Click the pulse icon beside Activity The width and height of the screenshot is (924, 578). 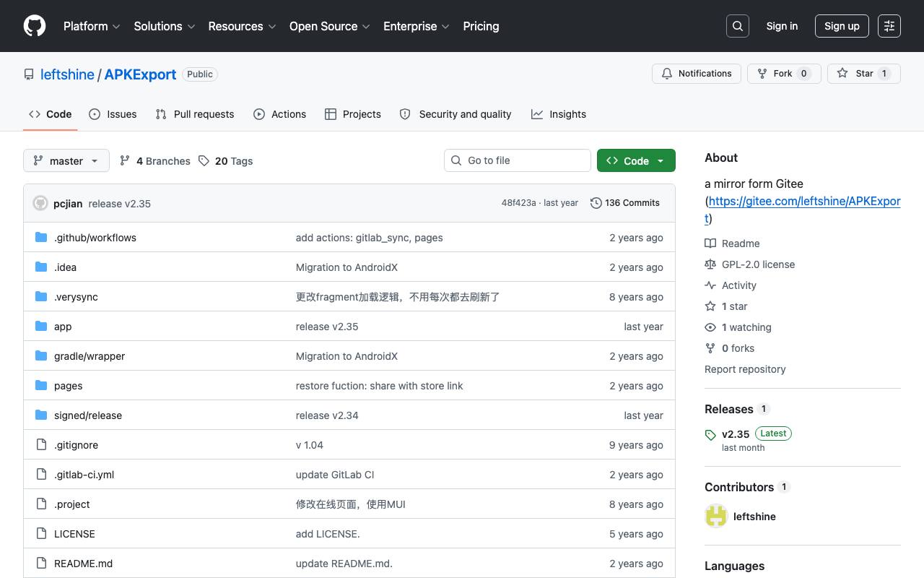point(710,285)
